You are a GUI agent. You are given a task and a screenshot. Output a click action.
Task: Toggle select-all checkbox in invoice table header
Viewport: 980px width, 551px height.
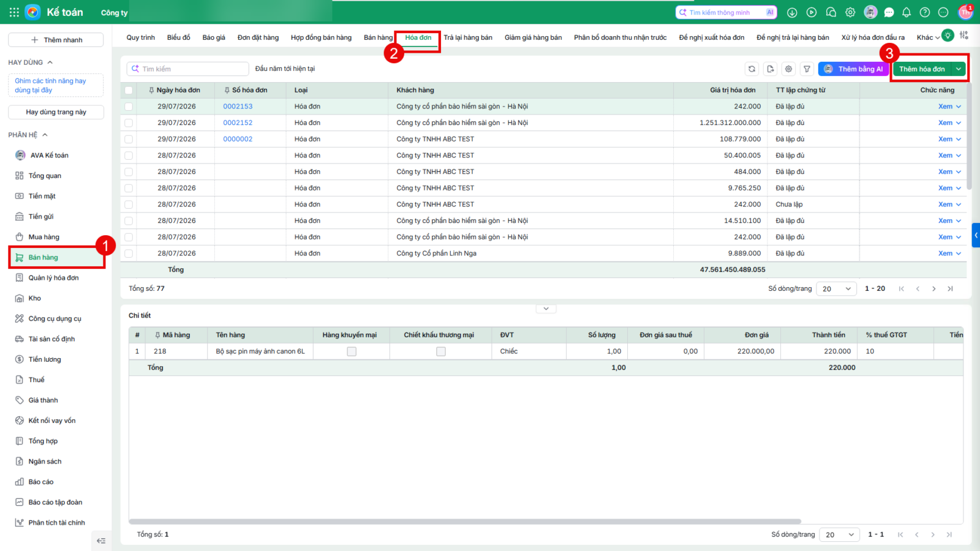(x=129, y=90)
